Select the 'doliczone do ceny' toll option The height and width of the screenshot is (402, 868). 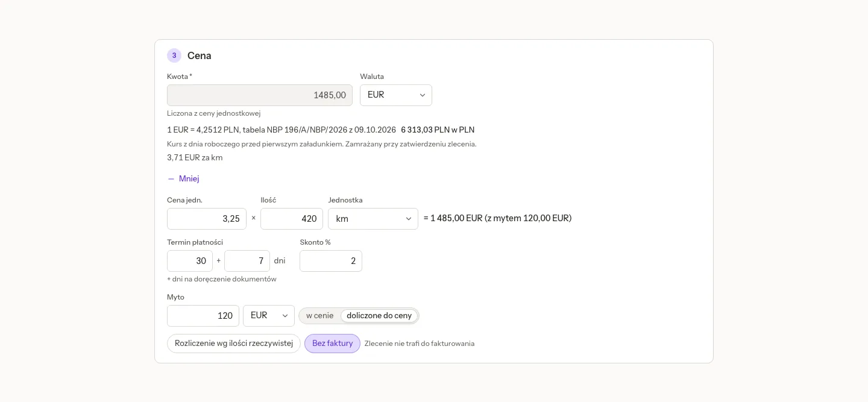point(379,316)
